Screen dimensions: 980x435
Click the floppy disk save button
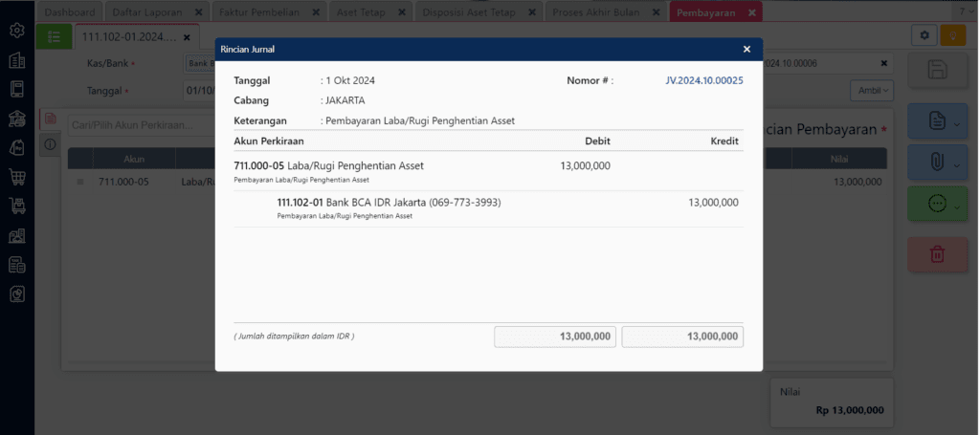937,70
